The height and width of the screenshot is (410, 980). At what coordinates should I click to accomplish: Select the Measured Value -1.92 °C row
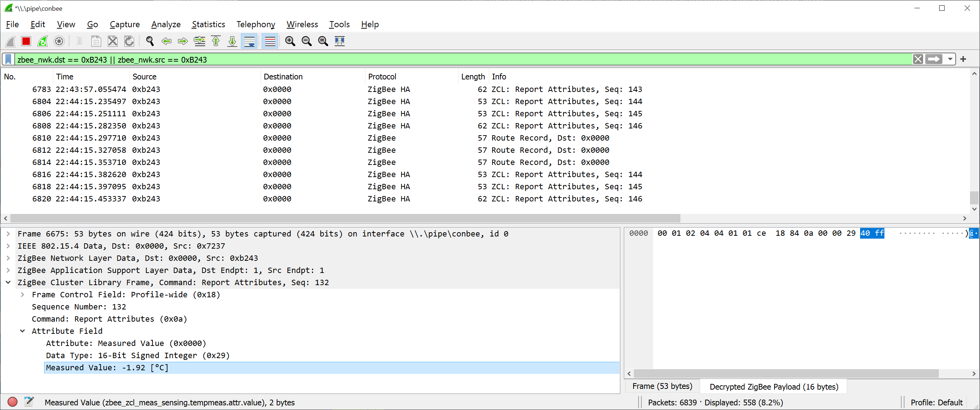point(332,368)
